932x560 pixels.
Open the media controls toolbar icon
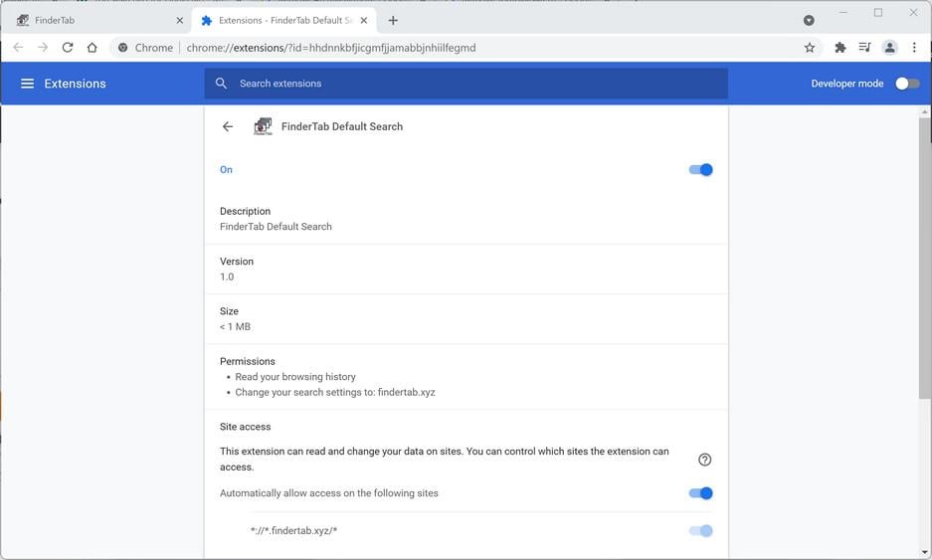865,48
